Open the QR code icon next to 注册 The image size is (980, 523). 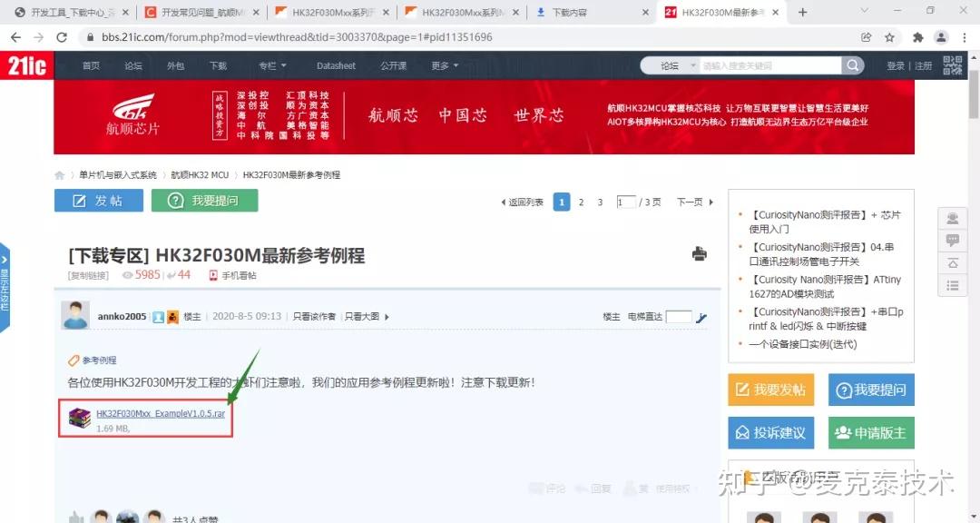tap(951, 65)
